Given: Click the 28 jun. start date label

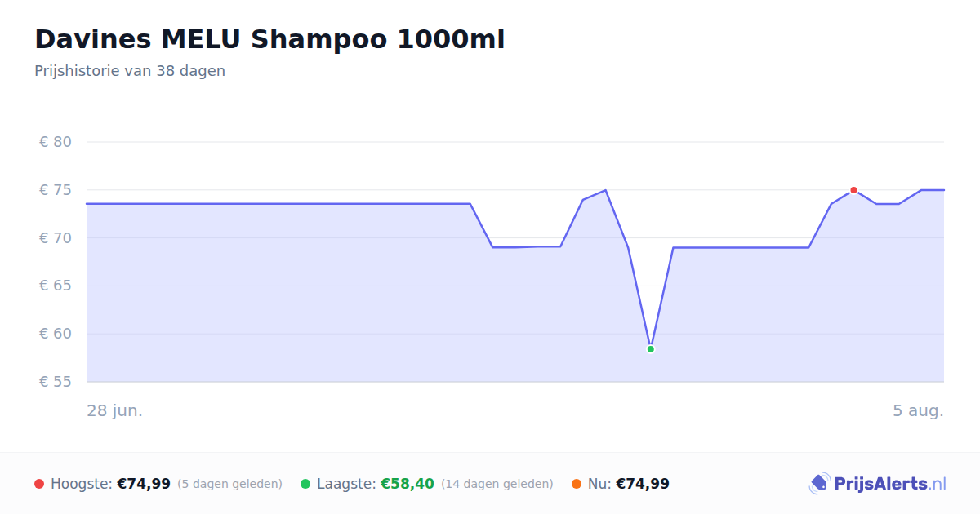Looking at the screenshot, I should 115,410.
